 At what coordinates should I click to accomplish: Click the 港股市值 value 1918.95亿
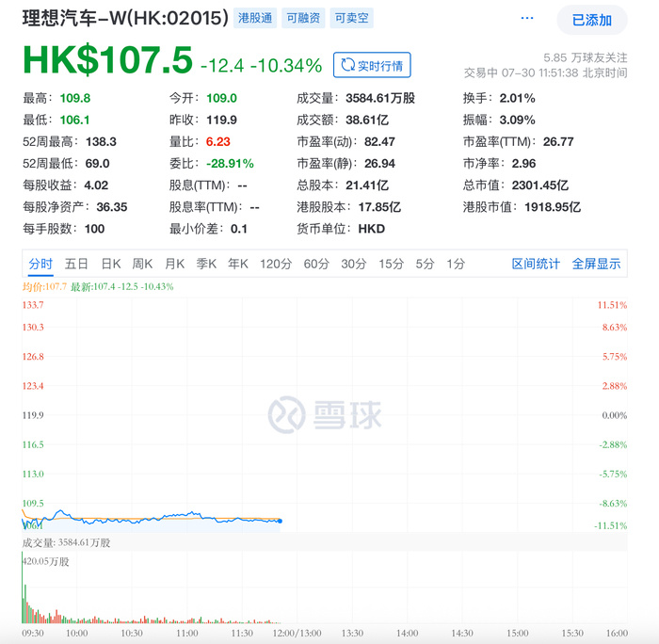[x=553, y=207]
